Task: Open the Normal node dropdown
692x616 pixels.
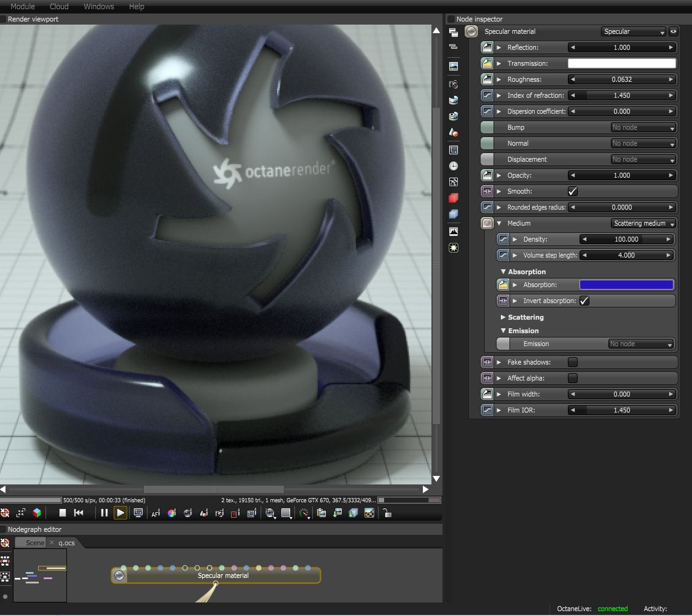Action: [x=643, y=143]
